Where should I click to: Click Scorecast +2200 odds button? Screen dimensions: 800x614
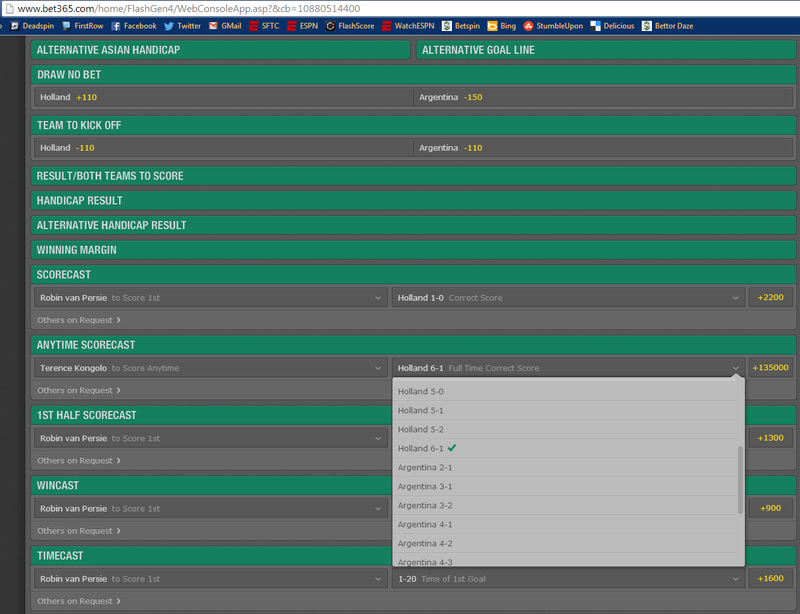point(770,298)
